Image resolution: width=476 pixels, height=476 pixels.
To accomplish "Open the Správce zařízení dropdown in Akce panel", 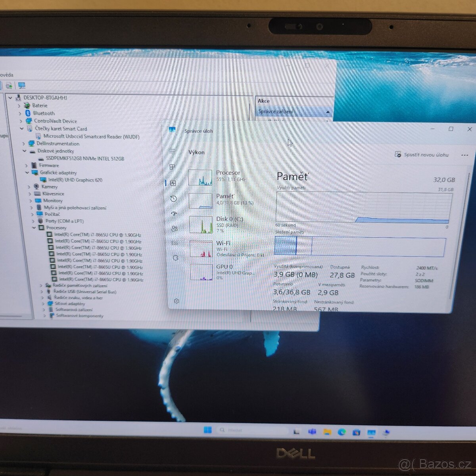I will [x=328, y=112].
